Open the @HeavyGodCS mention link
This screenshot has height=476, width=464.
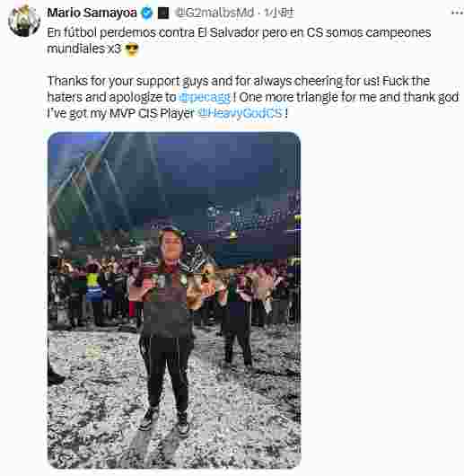[241, 113]
